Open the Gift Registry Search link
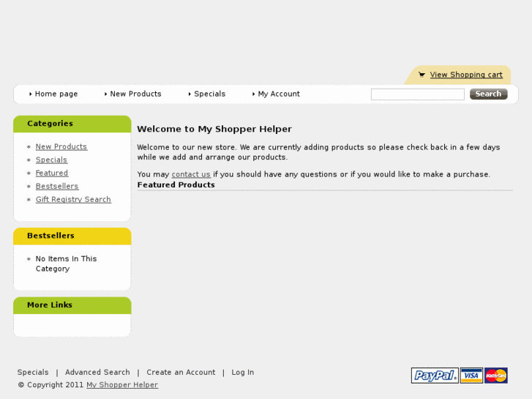The width and height of the screenshot is (532, 399). point(73,200)
